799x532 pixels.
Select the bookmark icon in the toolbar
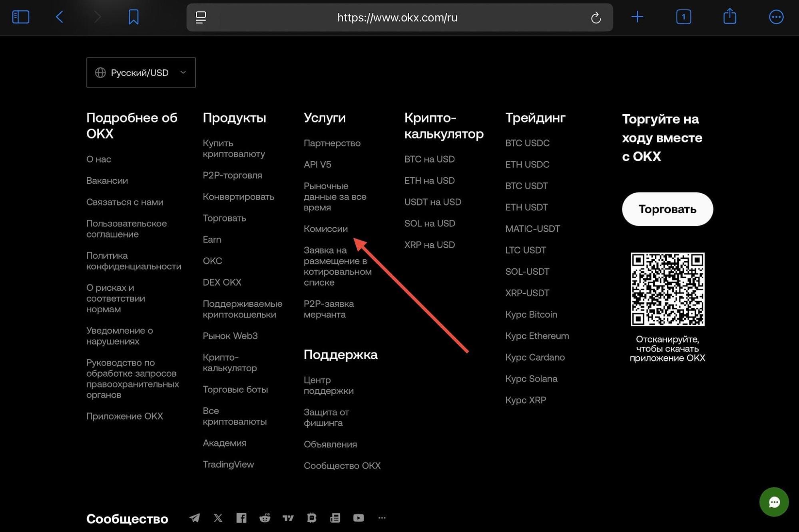pyautogui.click(x=133, y=16)
